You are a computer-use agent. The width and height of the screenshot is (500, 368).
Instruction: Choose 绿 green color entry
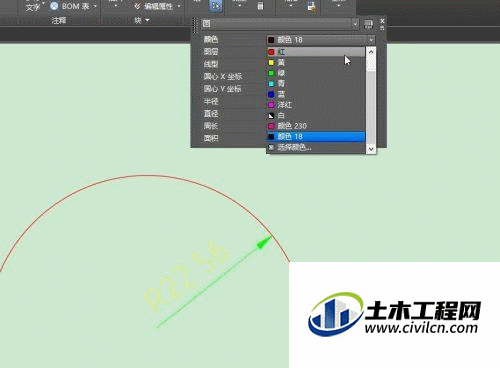(x=316, y=73)
